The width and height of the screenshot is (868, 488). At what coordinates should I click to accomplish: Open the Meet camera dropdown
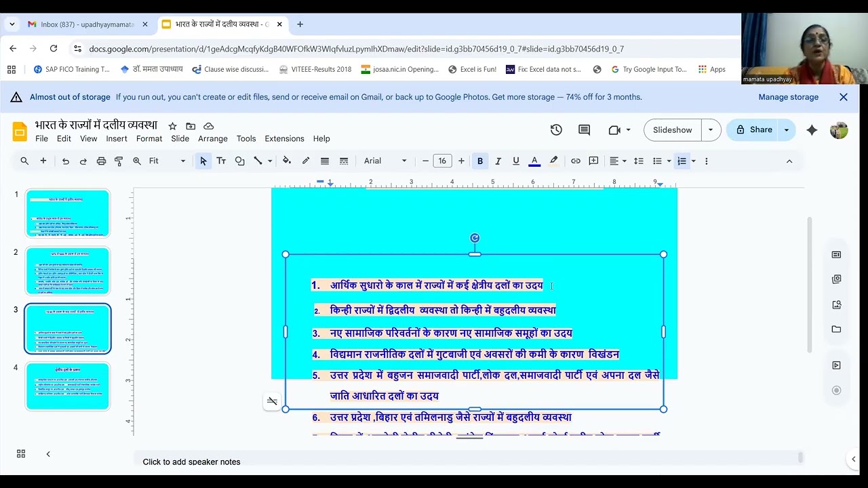point(619,129)
